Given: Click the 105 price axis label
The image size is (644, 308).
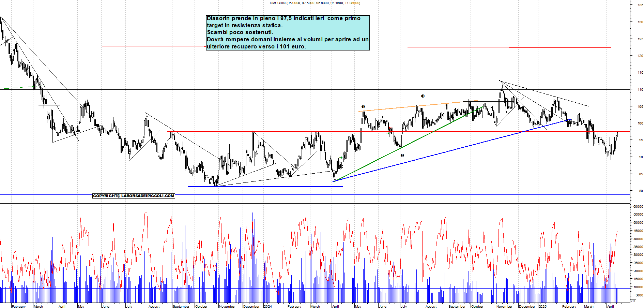Looking at the screenshot, I should (x=640, y=106).
